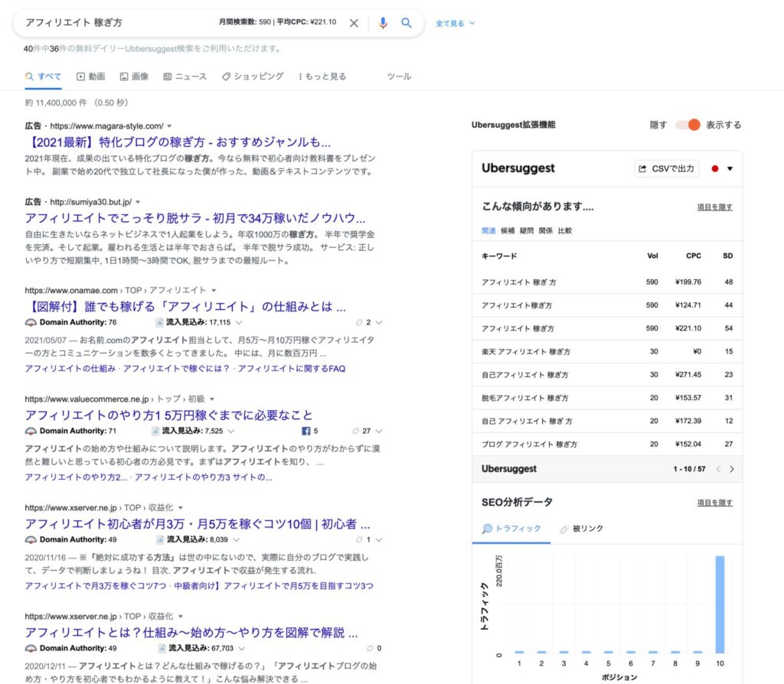Switch to the 画像 tab

point(134,77)
